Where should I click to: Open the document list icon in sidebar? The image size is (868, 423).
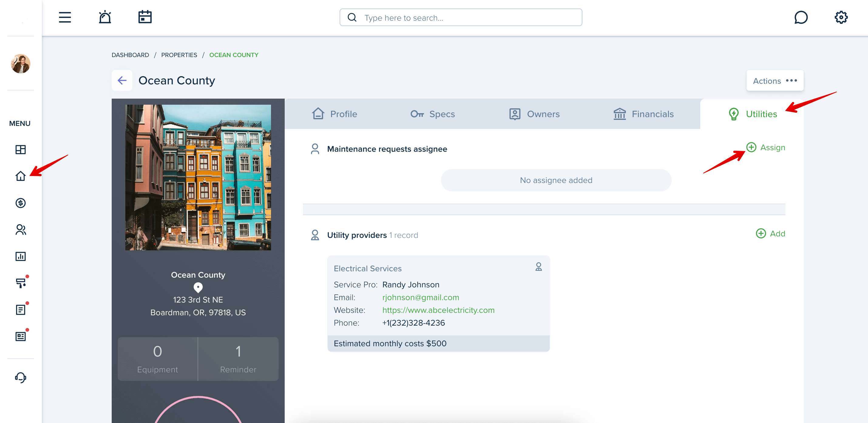pos(21,310)
